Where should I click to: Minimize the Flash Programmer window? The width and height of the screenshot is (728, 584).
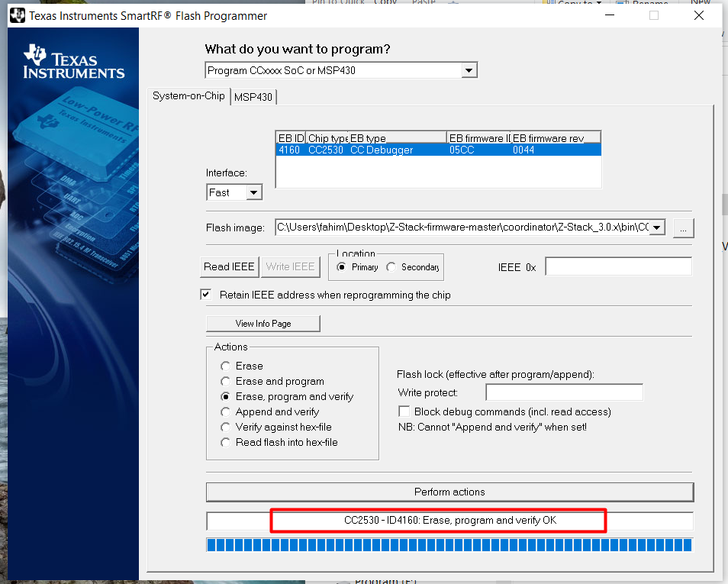point(610,15)
